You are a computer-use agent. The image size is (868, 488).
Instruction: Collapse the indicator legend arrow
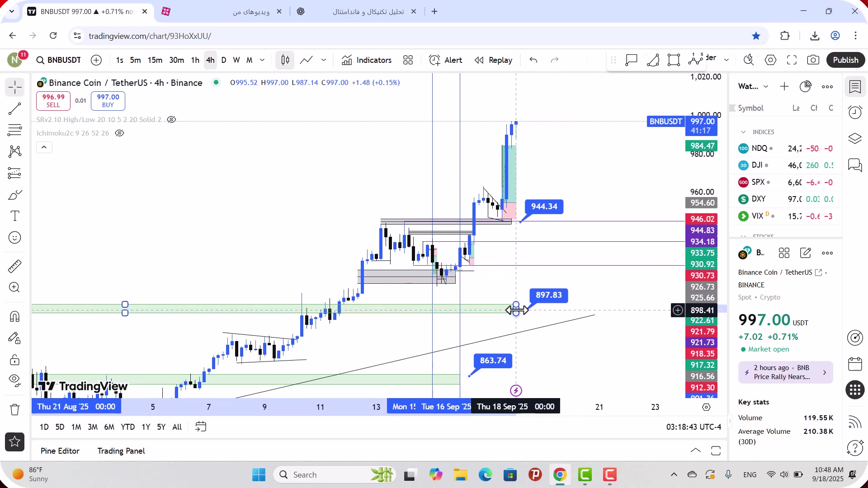44,147
